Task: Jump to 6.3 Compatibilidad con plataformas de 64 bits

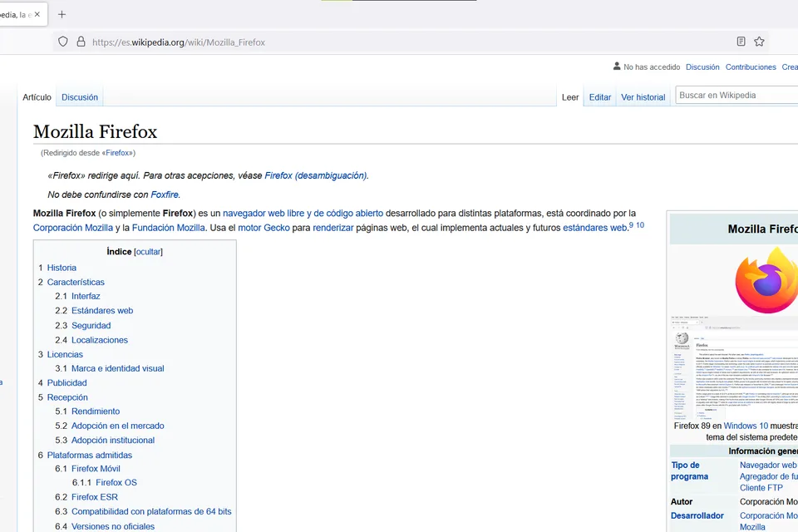Action: (x=151, y=512)
